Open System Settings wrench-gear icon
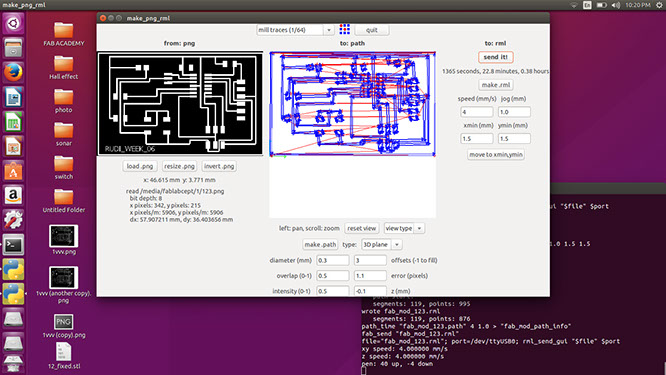 [13, 220]
